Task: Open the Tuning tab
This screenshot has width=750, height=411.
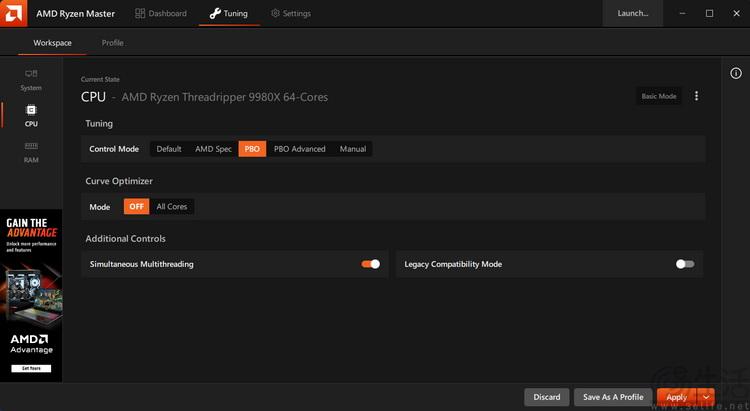Action: (x=229, y=13)
